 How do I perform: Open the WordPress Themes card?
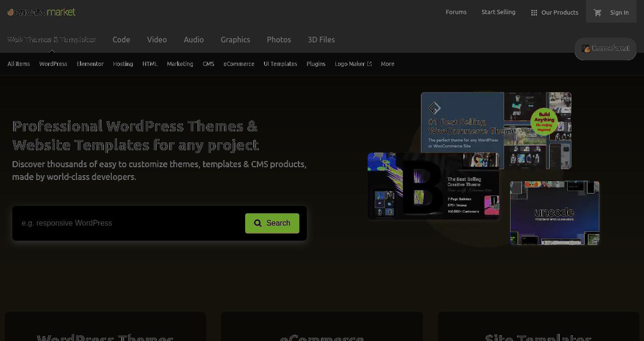tap(105, 326)
